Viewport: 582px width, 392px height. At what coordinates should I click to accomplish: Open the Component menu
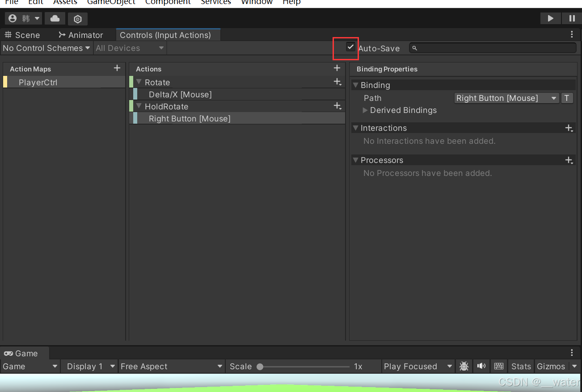(x=168, y=2)
